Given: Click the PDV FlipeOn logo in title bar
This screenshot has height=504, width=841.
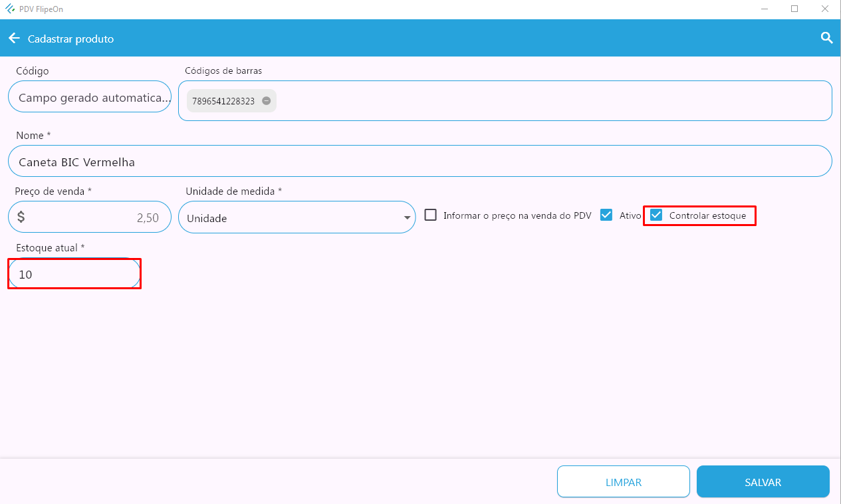Looking at the screenshot, I should click(x=10, y=9).
